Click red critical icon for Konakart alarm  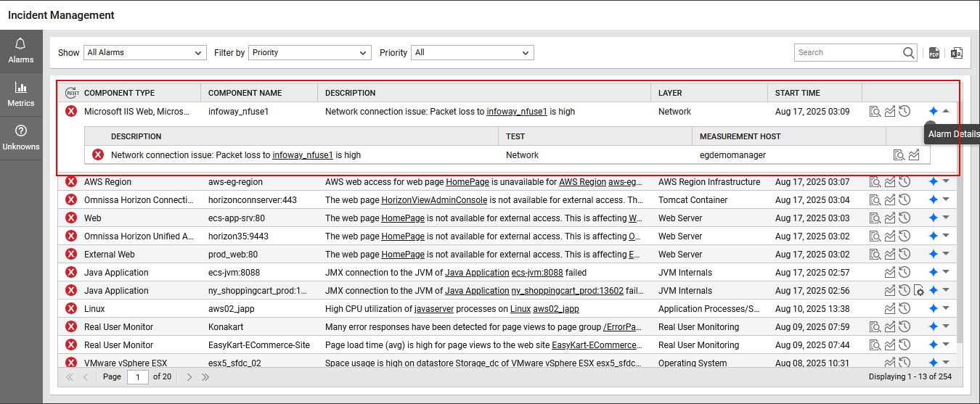coord(71,327)
